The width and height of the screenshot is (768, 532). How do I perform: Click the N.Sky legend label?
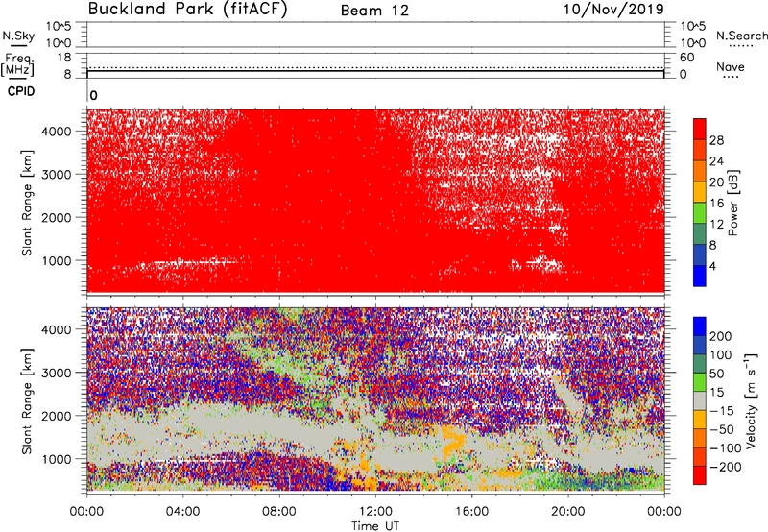tap(18, 36)
